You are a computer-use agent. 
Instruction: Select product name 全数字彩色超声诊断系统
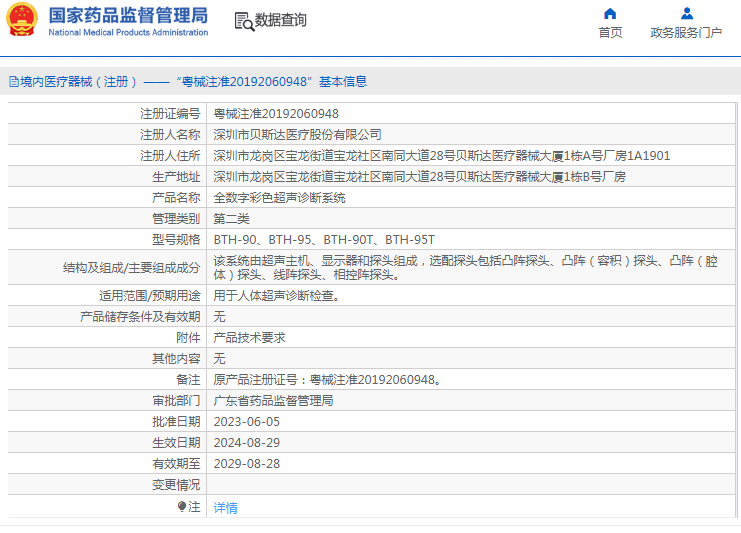click(279, 198)
